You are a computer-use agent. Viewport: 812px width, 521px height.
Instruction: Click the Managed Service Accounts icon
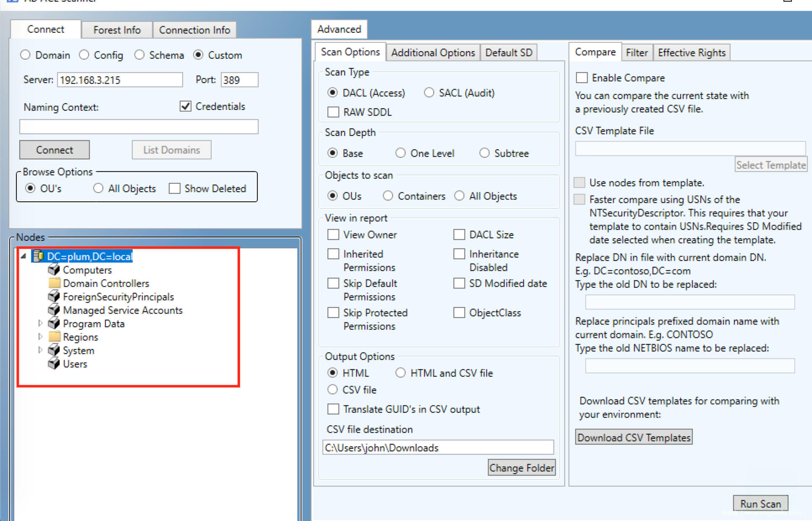point(54,310)
